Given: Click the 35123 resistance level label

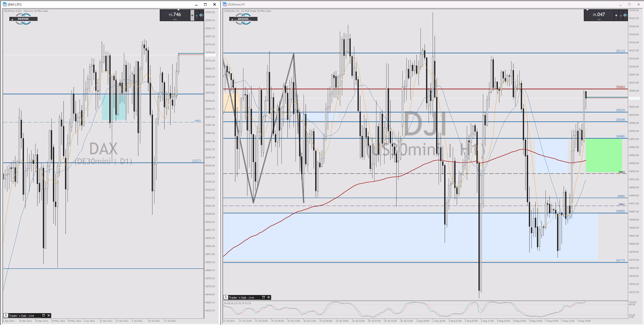Looking at the screenshot, I should [x=620, y=51].
